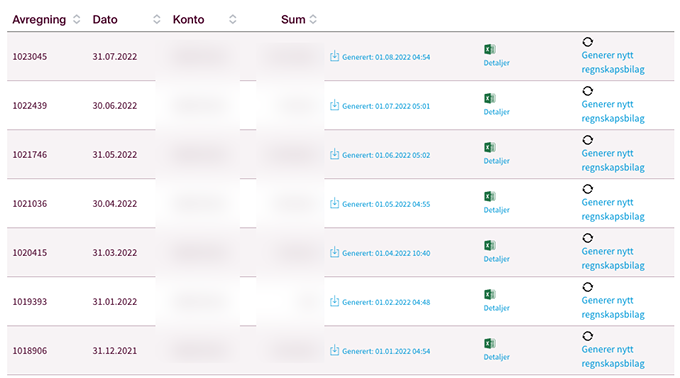Click refresh circle icon in row 1022439
Viewport: 680px width, 378px height.
[587, 91]
